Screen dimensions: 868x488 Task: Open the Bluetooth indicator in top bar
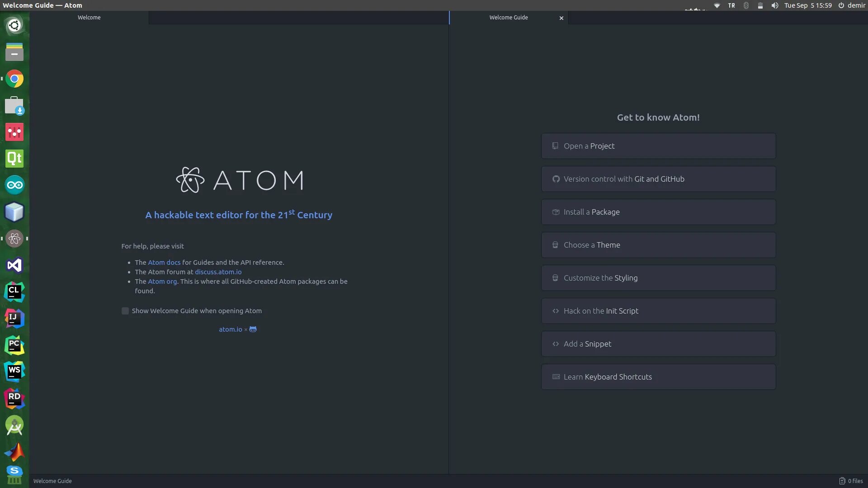click(746, 5)
